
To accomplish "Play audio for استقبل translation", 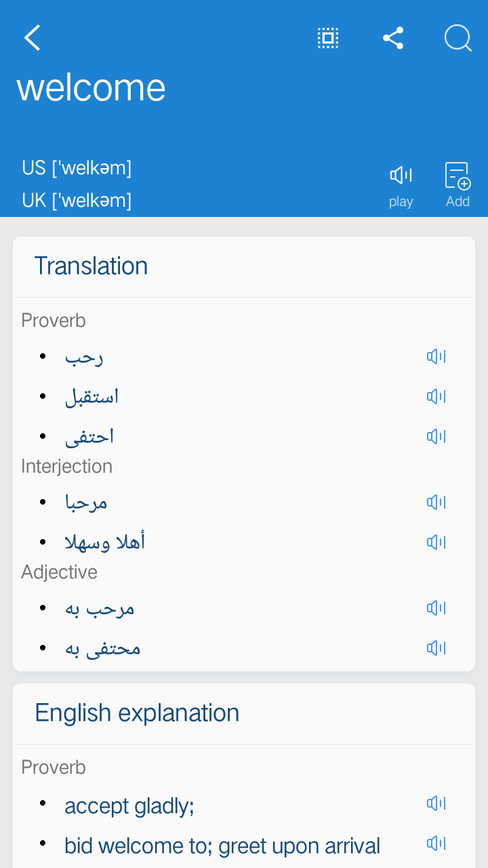I will click(x=436, y=396).
